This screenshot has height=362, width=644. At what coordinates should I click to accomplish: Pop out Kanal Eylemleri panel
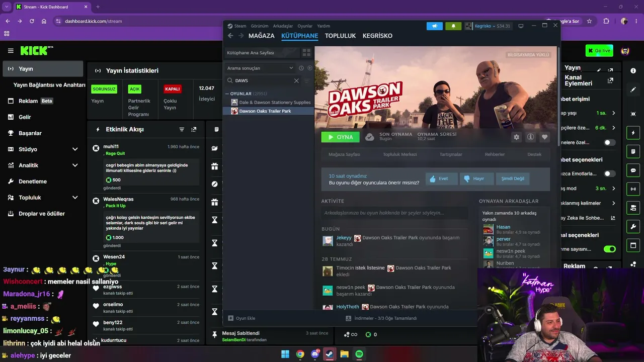tap(610, 80)
